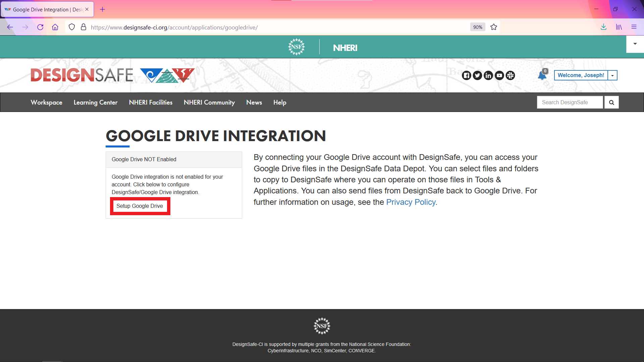Go forward in browser history

[25, 27]
